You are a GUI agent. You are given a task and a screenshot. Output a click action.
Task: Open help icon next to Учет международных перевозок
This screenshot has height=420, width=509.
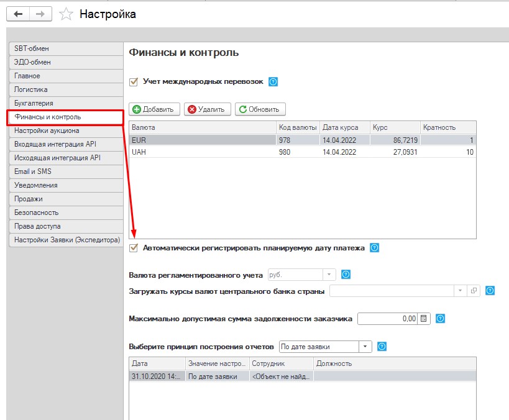point(273,82)
